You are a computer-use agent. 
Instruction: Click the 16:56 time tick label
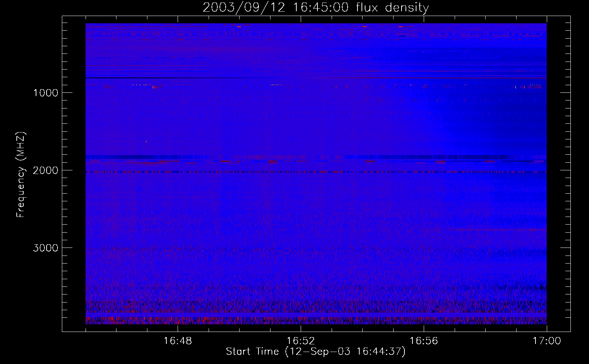pos(424,341)
